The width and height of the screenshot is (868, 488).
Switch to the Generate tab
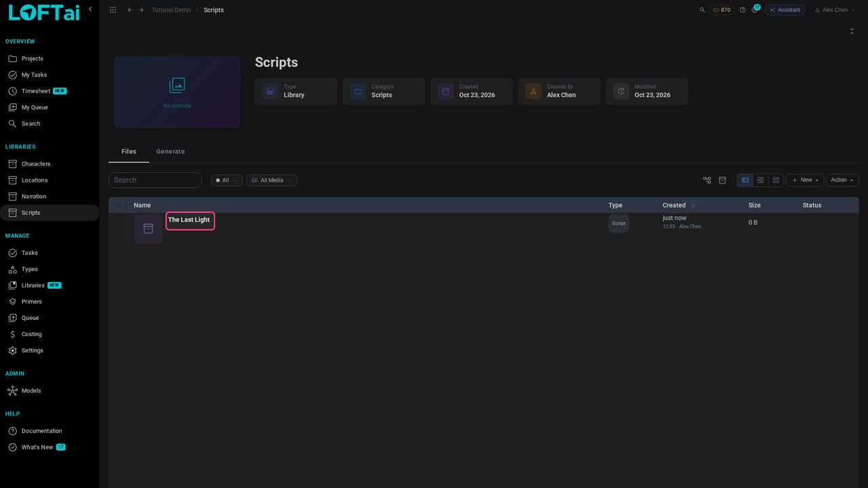tap(170, 152)
